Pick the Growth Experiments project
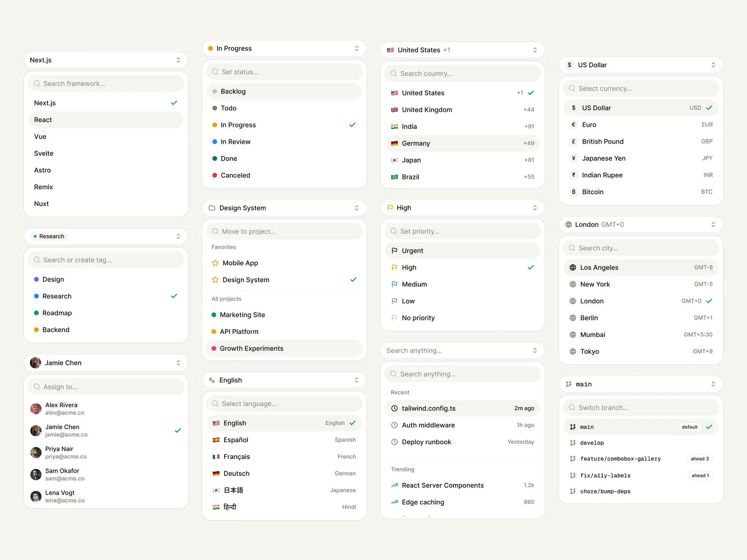747x560 pixels. pos(284,349)
